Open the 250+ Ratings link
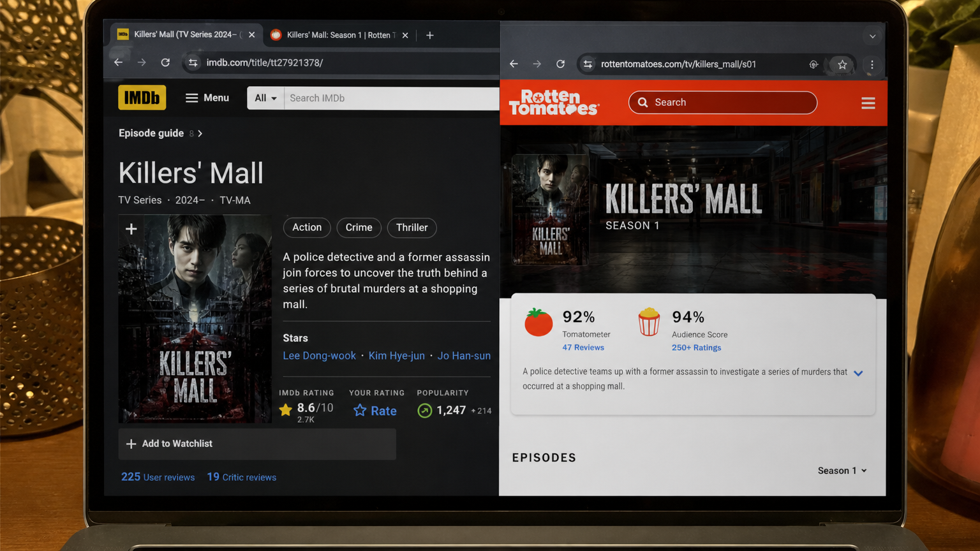The height and width of the screenshot is (551, 980). pyautogui.click(x=697, y=348)
